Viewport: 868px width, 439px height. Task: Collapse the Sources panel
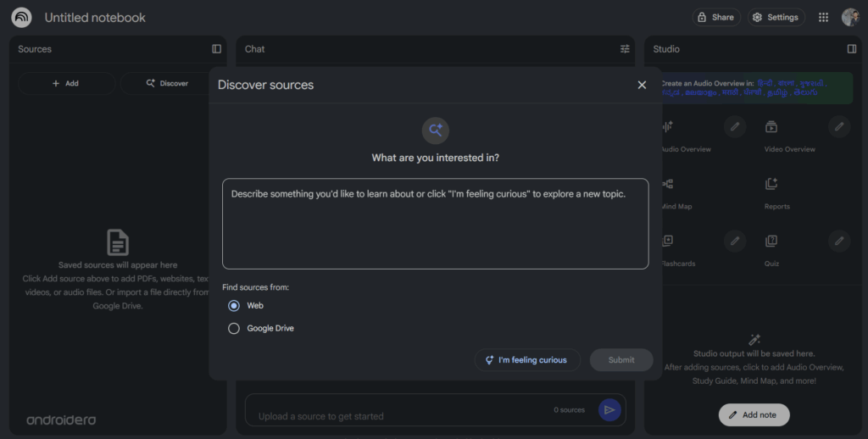(216, 49)
